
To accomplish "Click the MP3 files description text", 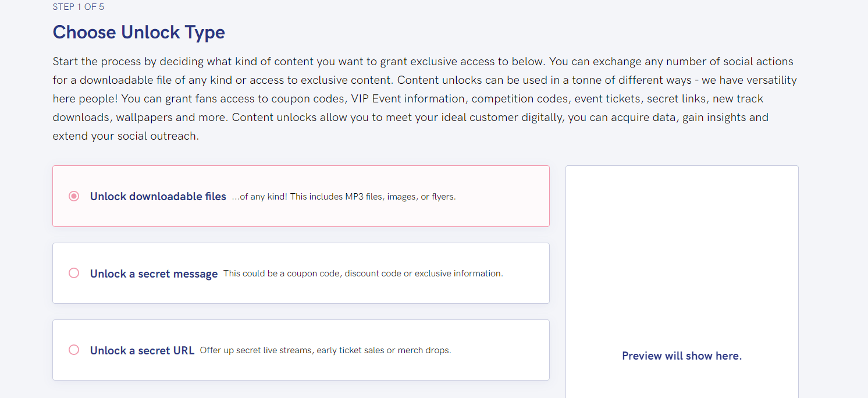I will tap(345, 197).
